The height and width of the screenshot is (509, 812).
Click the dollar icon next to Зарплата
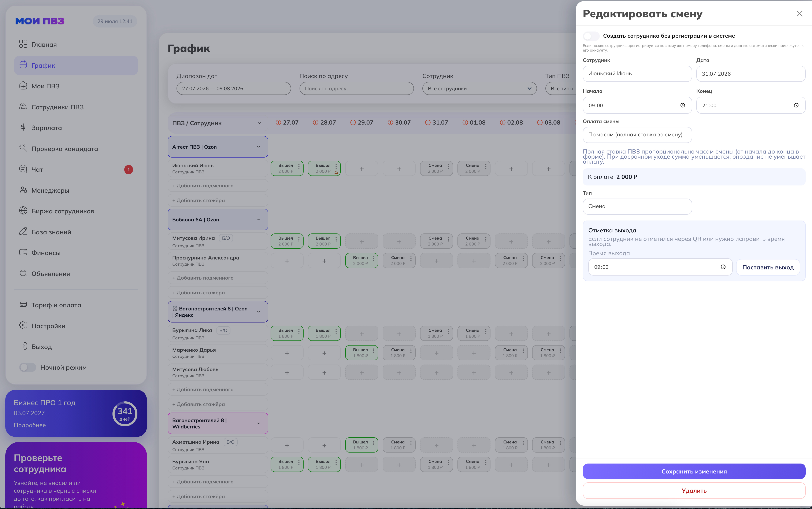pos(23,127)
